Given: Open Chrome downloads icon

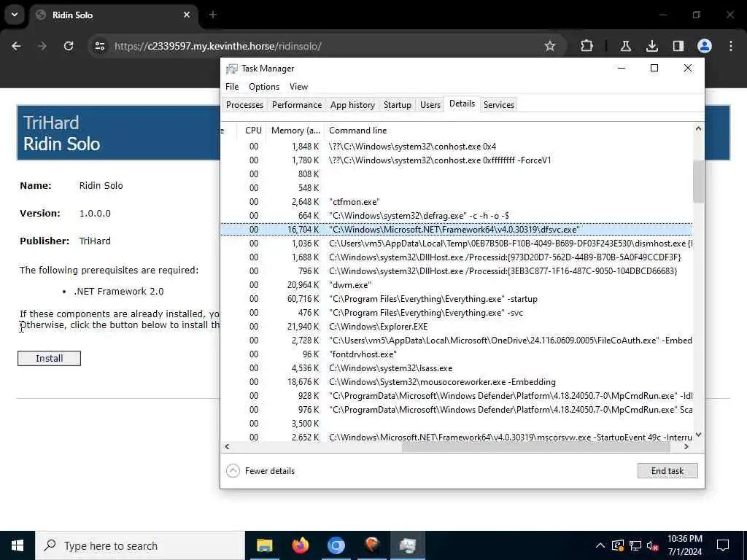Looking at the screenshot, I should click(x=651, y=46).
